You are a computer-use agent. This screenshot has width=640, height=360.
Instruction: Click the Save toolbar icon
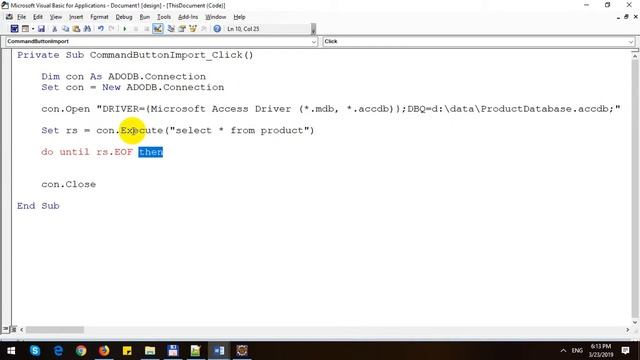[41, 29]
